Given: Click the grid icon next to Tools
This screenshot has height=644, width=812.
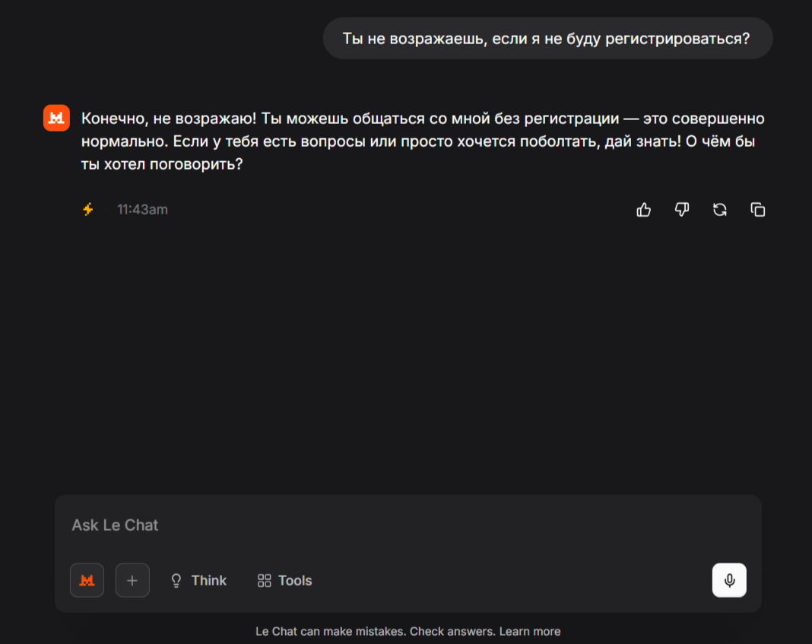Looking at the screenshot, I should [x=264, y=580].
